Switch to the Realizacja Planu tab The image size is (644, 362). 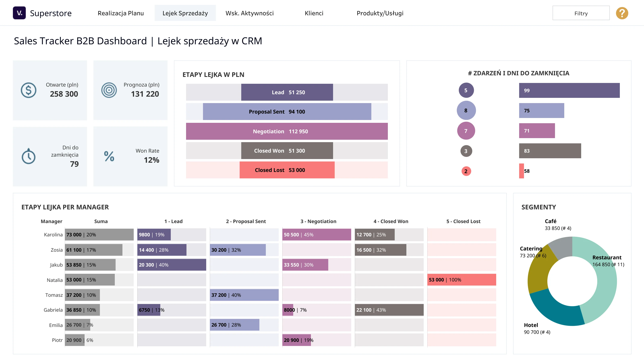tap(121, 13)
